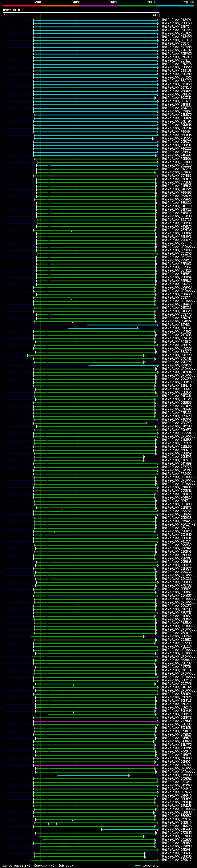Select hit label UniRef100_Q45XG1
Screen dimensions: 197x868
click(x=176, y=308)
